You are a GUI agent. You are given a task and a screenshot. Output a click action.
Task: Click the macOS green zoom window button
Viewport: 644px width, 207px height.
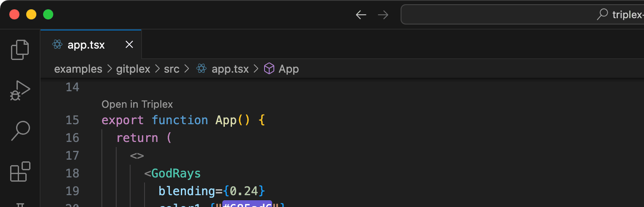tap(48, 14)
